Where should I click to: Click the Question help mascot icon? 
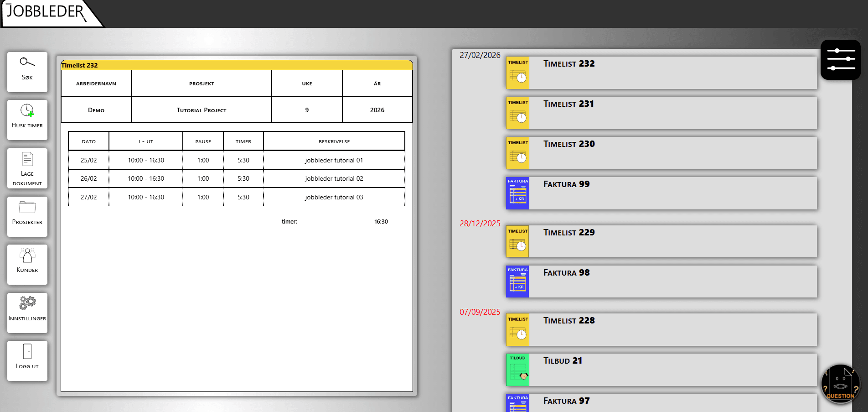[x=840, y=384]
